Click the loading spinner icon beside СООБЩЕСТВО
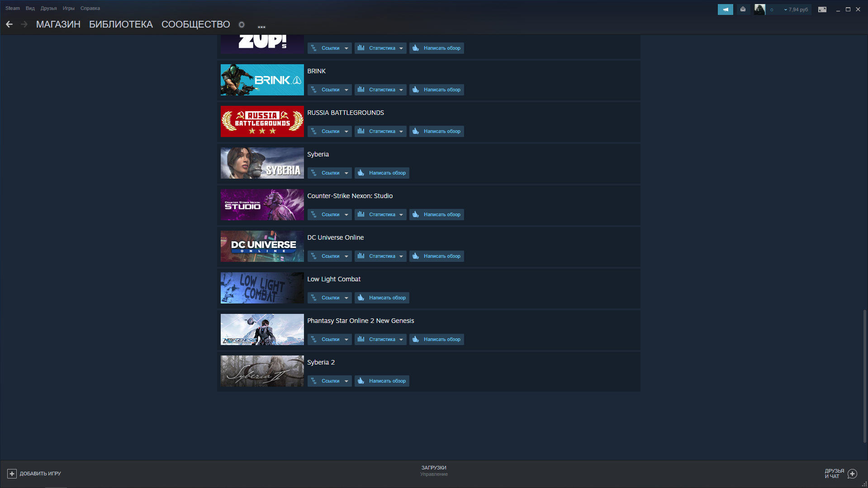This screenshot has width=868, height=488. [x=242, y=25]
